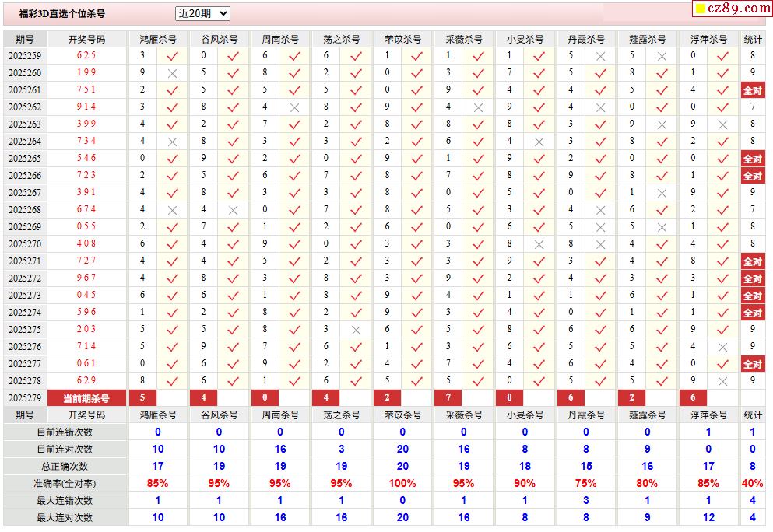Click the 目前连对次数 row label
This screenshot has height=532, width=773.
(65, 450)
